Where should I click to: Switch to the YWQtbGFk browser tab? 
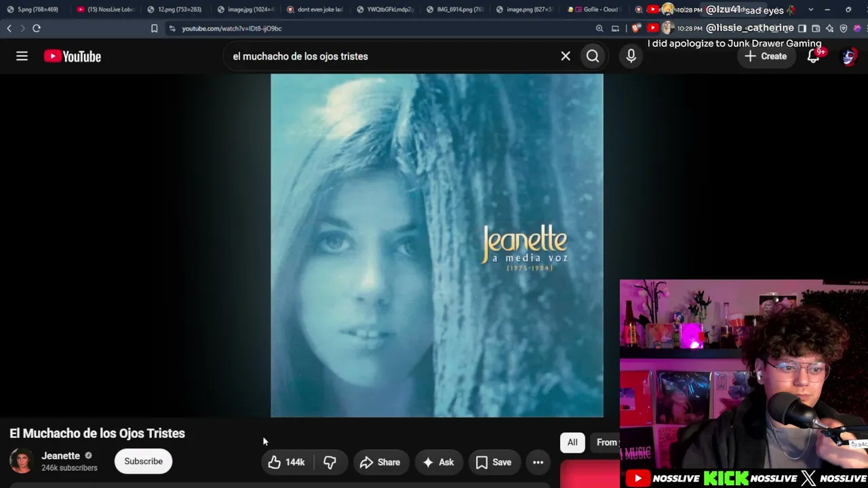[387, 9]
